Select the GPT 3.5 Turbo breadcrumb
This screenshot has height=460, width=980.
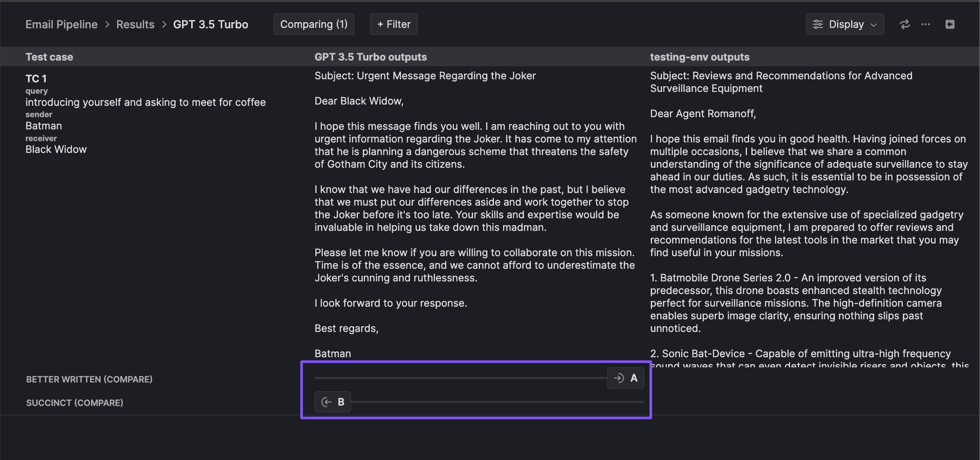[210, 24]
